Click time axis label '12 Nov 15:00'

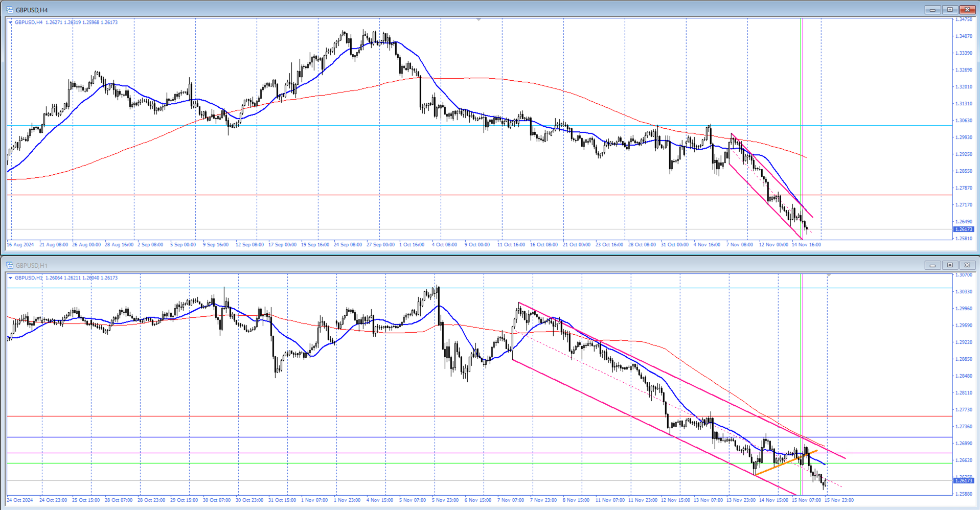pos(675,500)
